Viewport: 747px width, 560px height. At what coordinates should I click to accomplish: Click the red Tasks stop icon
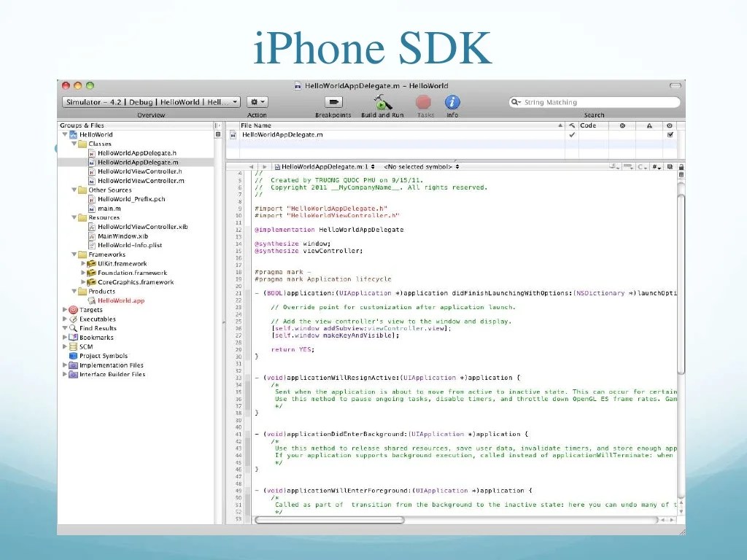423,102
